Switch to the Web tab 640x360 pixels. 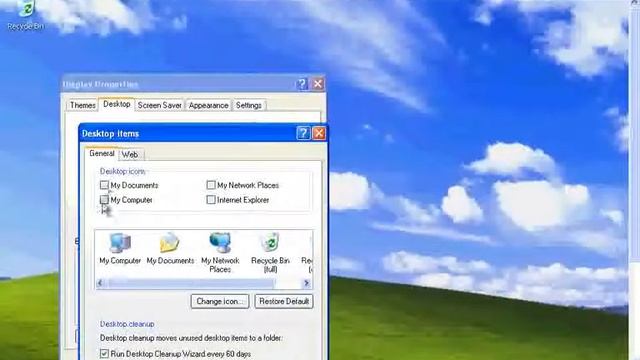pos(130,155)
